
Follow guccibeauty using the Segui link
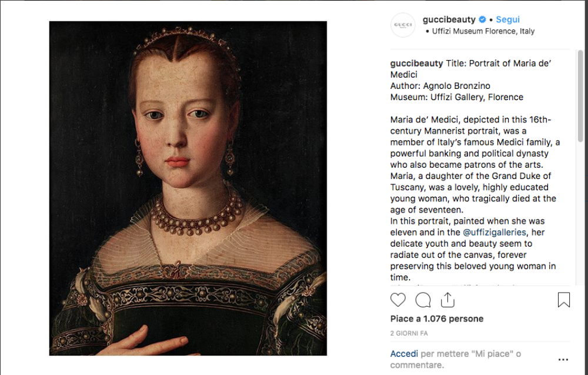[507, 19]
